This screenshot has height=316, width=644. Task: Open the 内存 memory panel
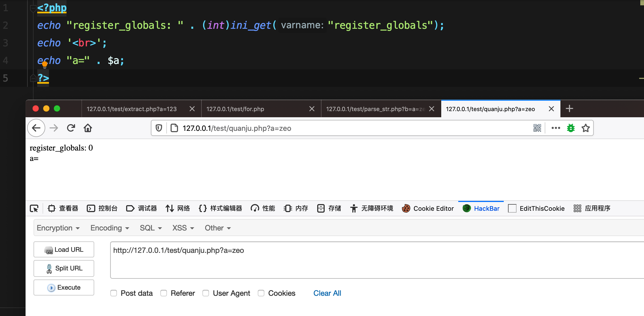click(296, 208)
